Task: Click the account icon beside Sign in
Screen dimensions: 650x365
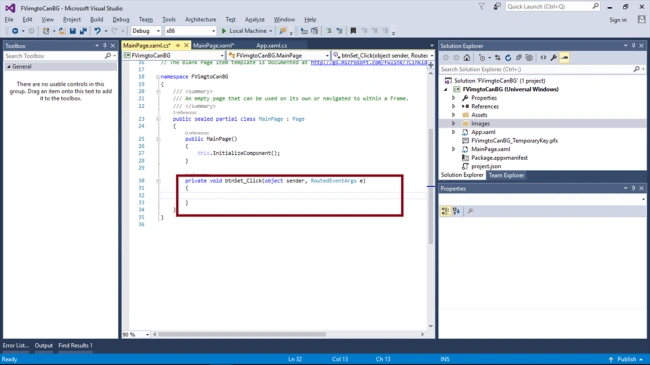Action: [642, 19]
